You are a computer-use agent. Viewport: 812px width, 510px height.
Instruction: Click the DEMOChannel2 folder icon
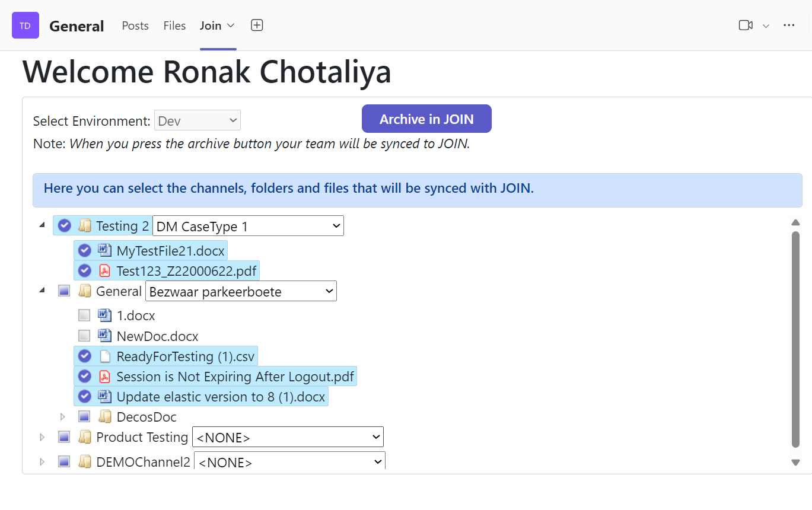pyautogui.click(x=85, y=462)
